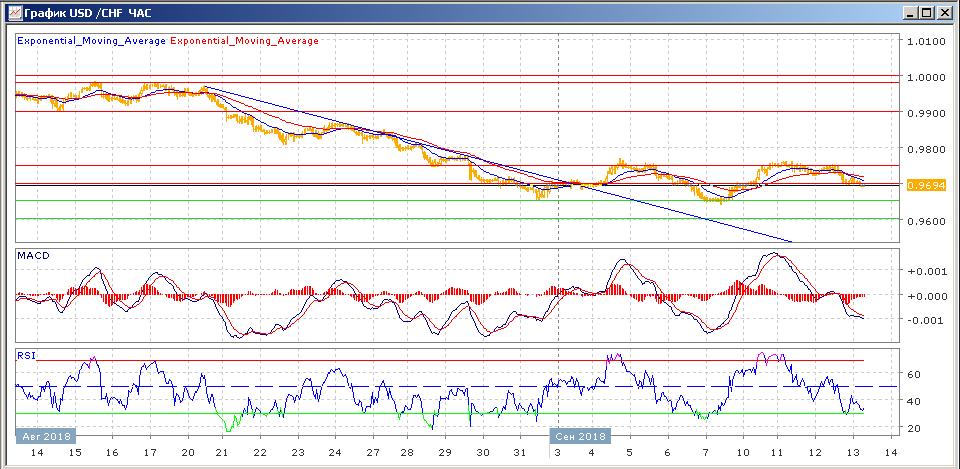Minimize the USD/CHF chart window
960x469 pixels.
click(909, 12)
